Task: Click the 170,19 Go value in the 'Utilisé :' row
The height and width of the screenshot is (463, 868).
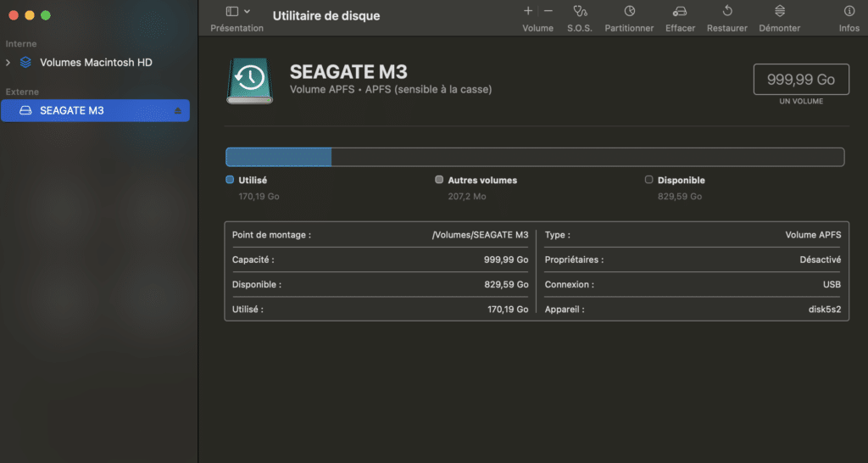Action: (508, 310)
